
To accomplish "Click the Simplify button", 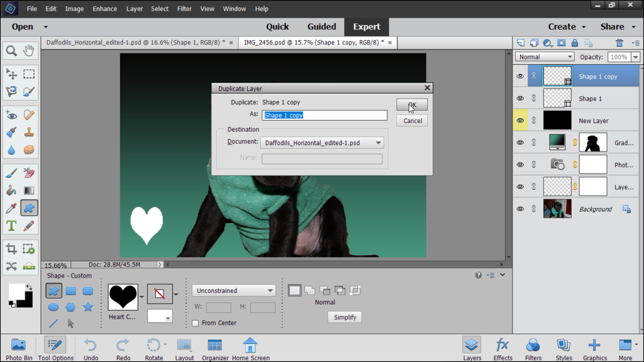I will click(345, 317).
